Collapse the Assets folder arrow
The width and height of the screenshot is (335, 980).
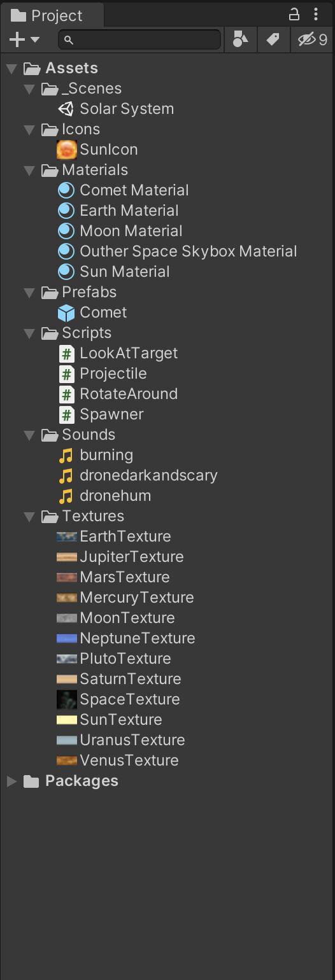point(11,68)
